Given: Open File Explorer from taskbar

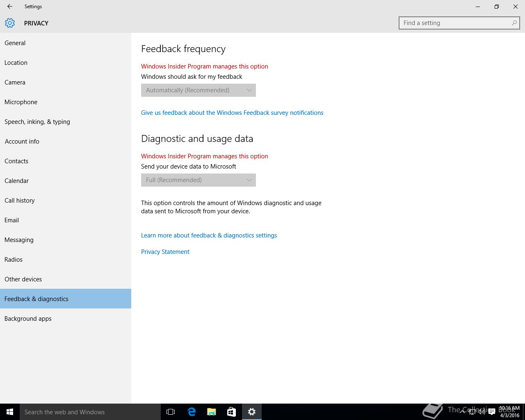Looking at the screenshot, I should [x=212, y=412].
